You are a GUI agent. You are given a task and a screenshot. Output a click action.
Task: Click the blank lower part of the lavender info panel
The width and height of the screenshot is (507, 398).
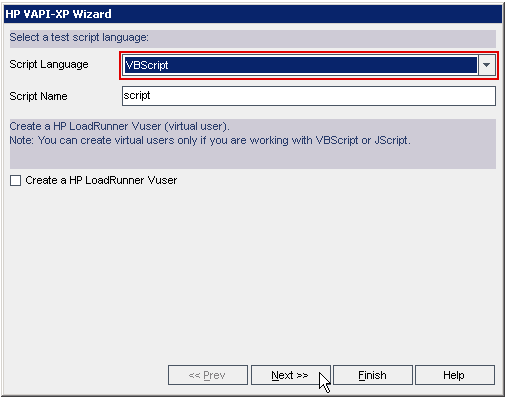(253, 158)
